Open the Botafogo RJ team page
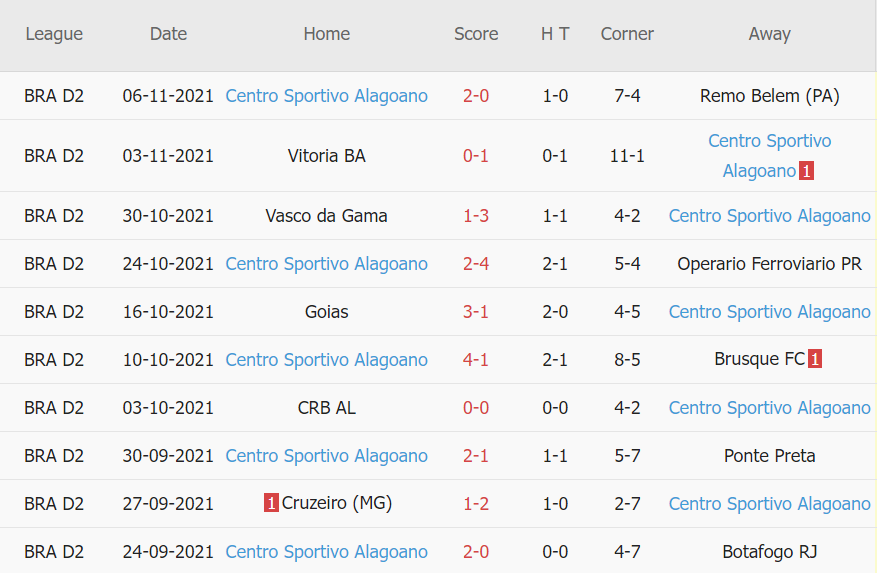 tap(769, 552)
